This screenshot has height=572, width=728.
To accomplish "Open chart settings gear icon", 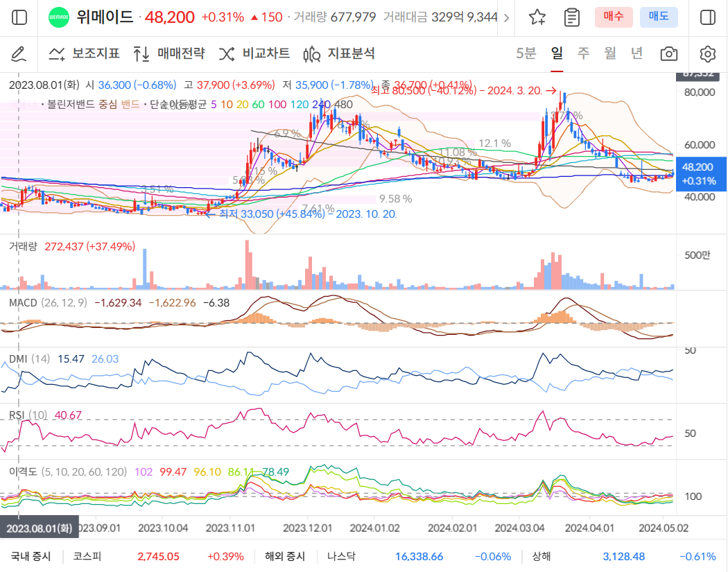I will tap(708, 54).
